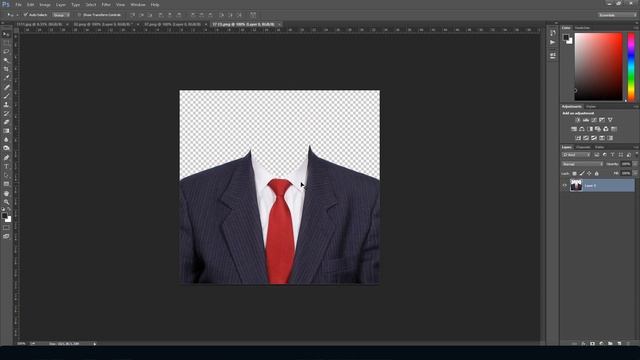Open the Auto-Select Group dropdown
Image resolution: width=640 pixels, height=360 pixels.
[x=61, y=15]
